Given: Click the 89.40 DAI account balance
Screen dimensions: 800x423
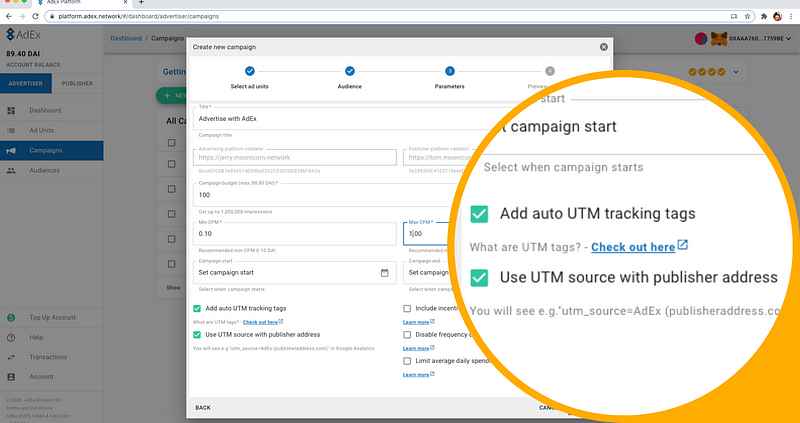Looking at the screenshot, I should point(23,54).
